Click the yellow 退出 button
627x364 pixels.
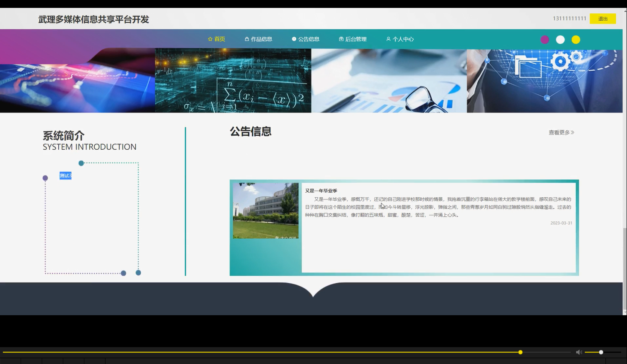point(602,19)
